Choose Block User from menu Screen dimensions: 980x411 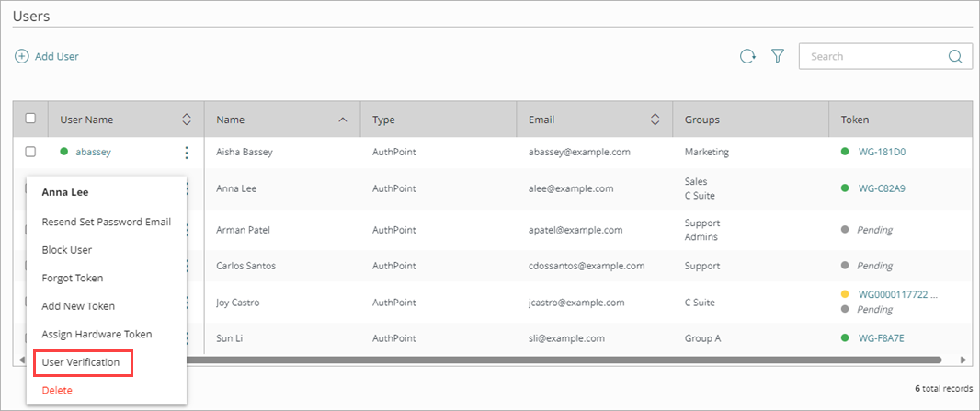(x=67, y=250)
